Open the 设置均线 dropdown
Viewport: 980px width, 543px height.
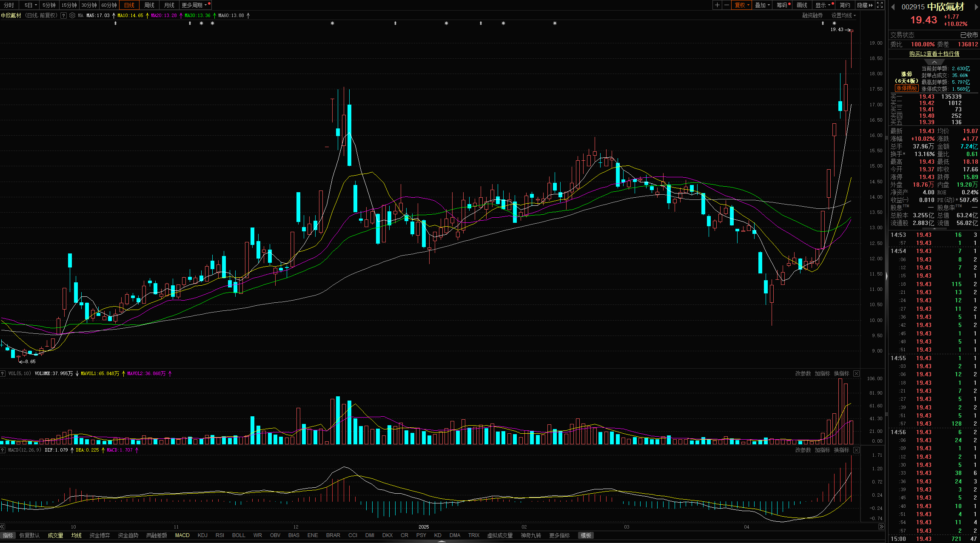(843, 15)
